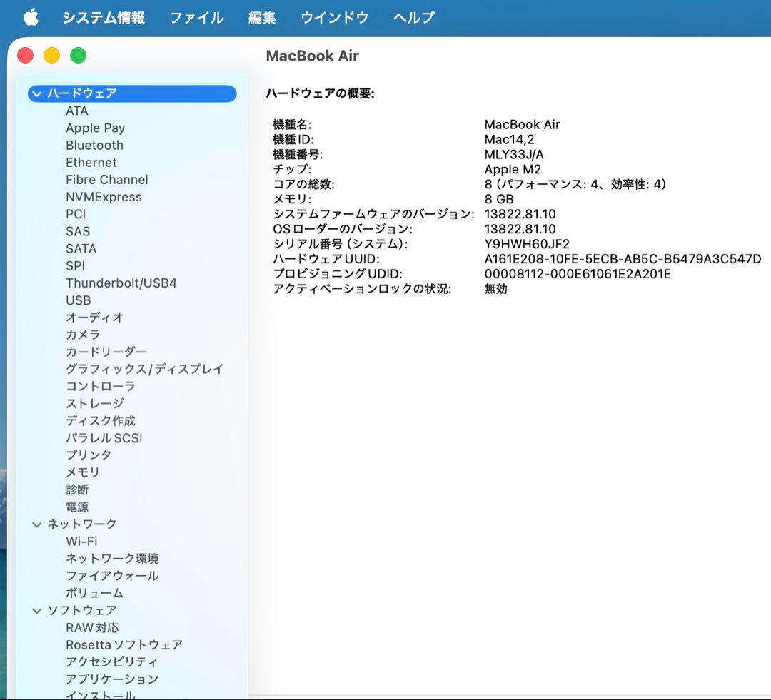Select パラレルSCSI in the sidebar
The image size is (771, 700).
(x=104, y=438)
